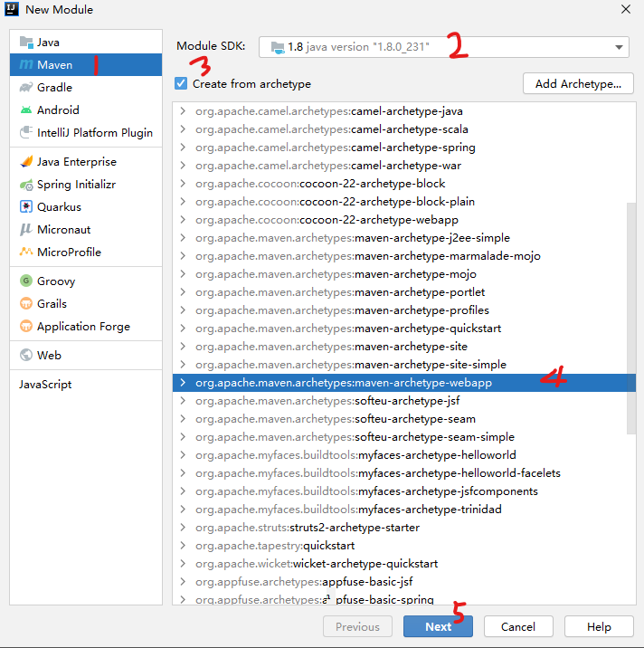Viewport: 644px width, 648px height.
Task: Select softeu-archetype-seam-simple archetype
Action: [x=404, y=437]
